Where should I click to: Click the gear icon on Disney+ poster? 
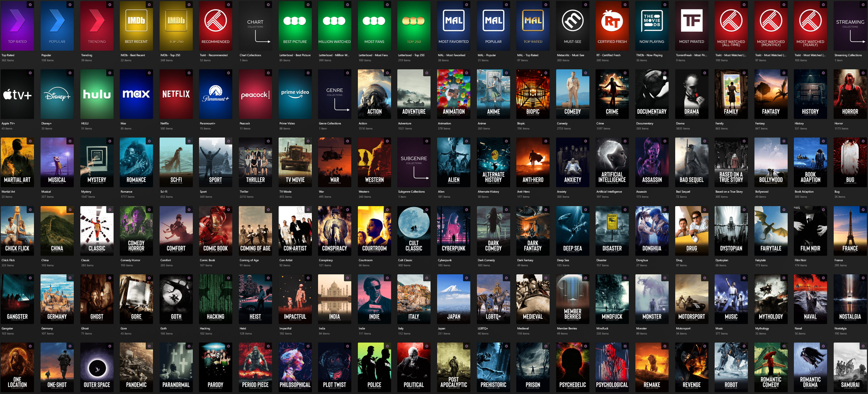pyautogui.click(x=70, y=73)
